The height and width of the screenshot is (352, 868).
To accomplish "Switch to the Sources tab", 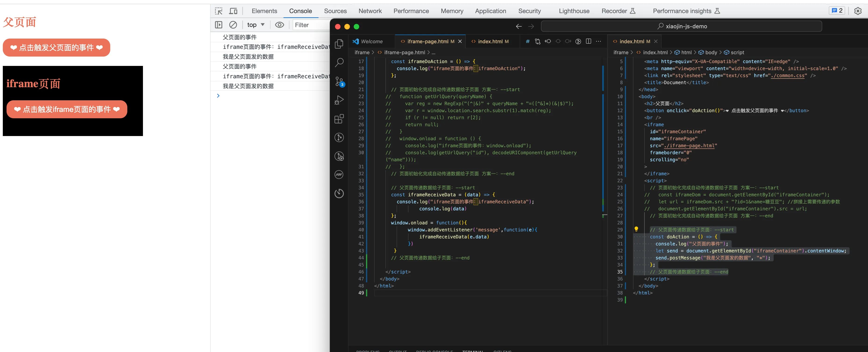I will click(335, 11).
